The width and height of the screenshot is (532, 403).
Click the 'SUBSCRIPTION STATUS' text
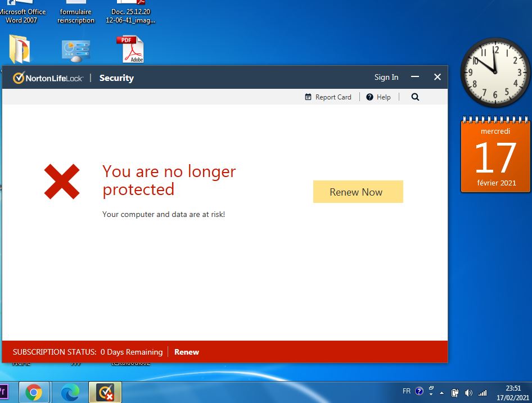55,352
